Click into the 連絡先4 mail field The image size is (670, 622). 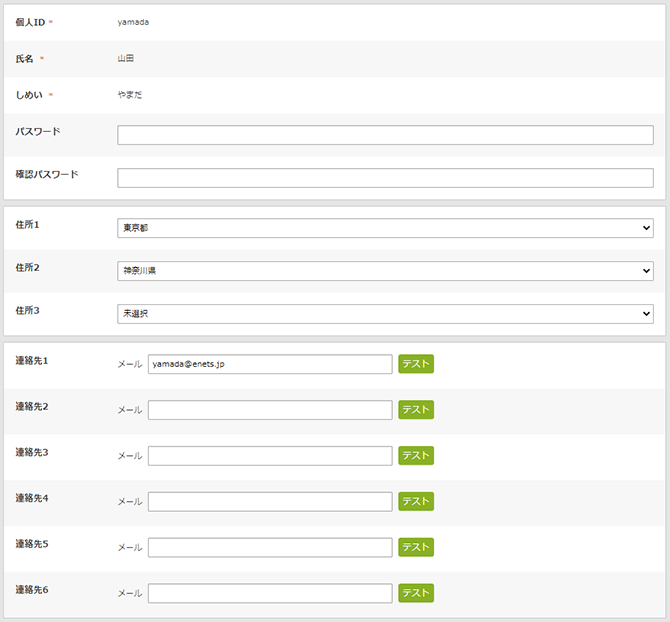(x=270, y=502)
